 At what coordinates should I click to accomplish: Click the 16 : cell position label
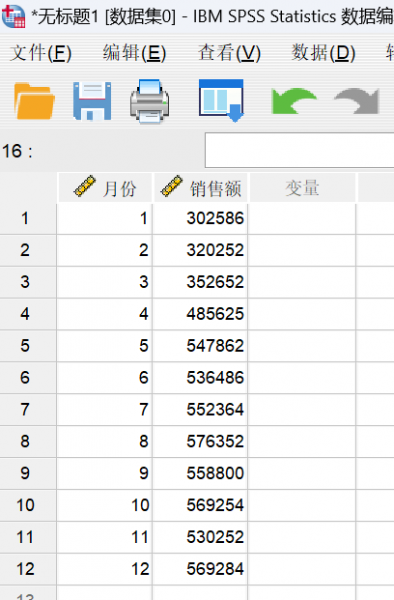(x=18, y=151)
